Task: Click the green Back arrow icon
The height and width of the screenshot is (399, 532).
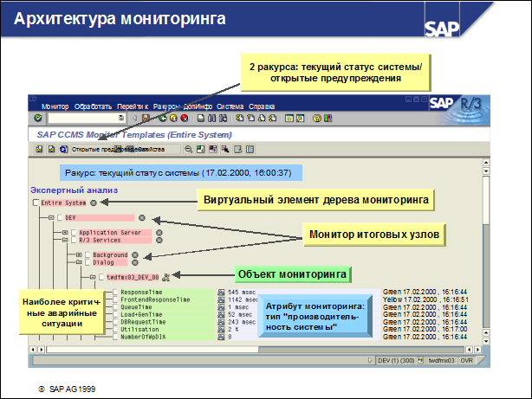Action: point(160,118)
